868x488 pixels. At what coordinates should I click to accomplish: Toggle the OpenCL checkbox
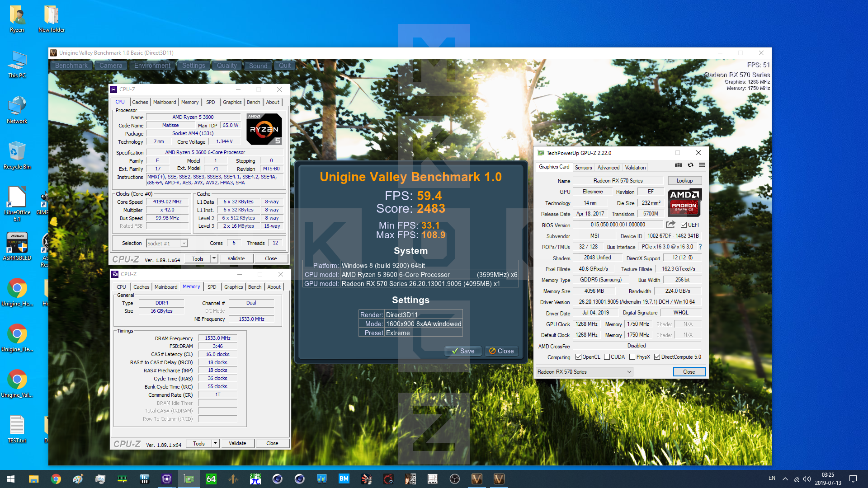pyautogui.click(x=578, y=357)
